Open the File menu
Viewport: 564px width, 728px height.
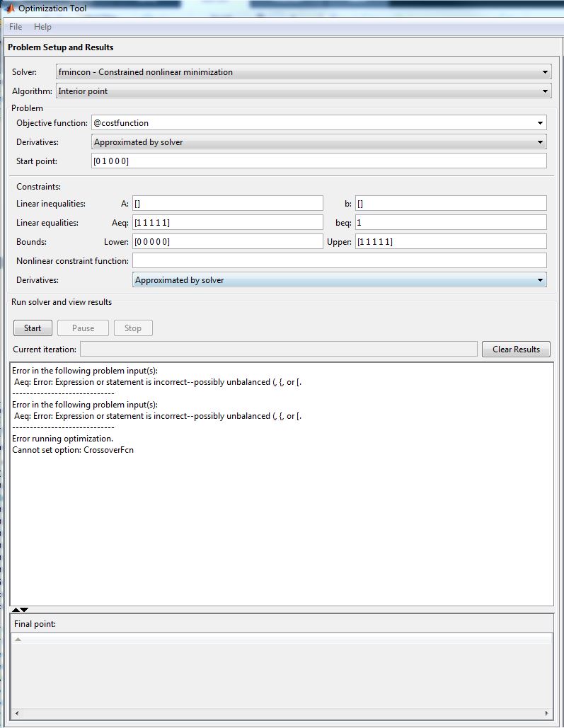tap(16, 27)
